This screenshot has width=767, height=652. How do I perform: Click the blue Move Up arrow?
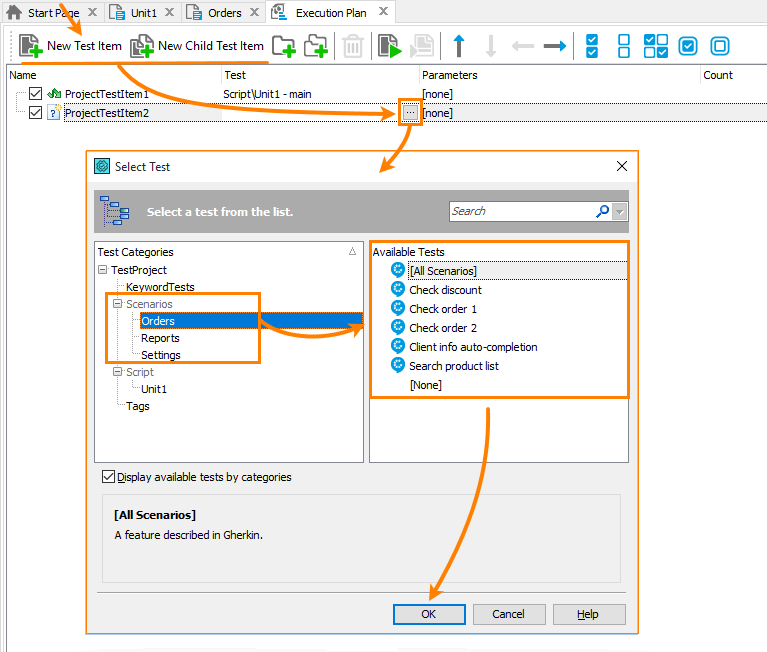(459, 46)
